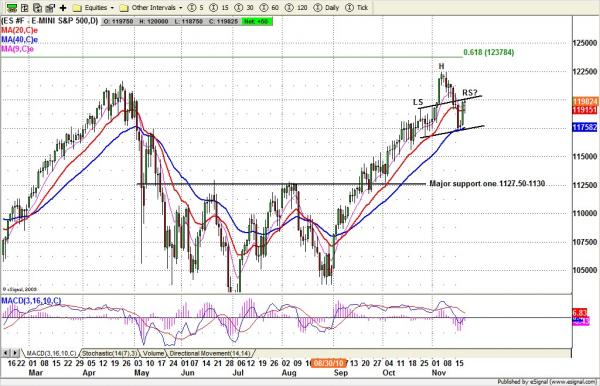Click the green Net change box
The image size is (600, 386).
(257, 21)
